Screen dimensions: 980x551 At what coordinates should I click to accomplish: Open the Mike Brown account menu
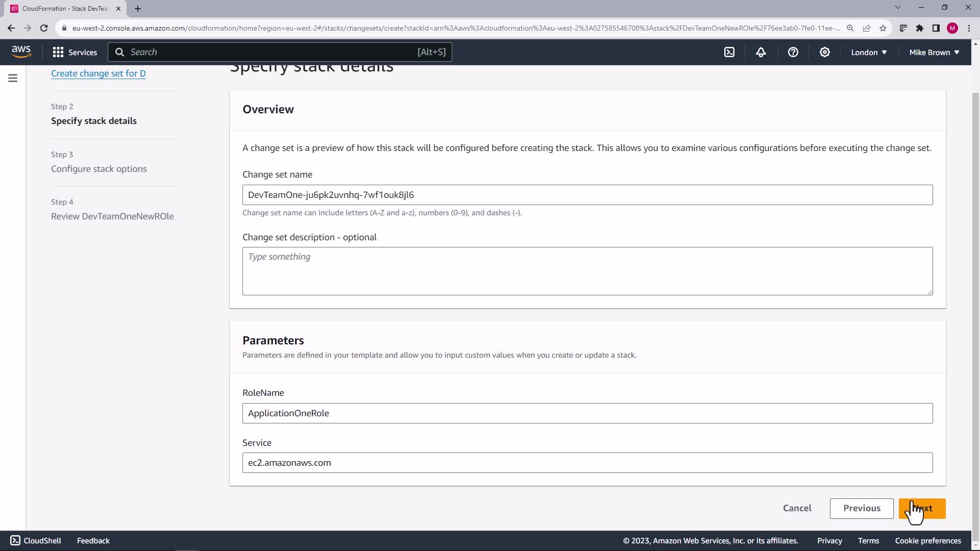pos(934,52)
